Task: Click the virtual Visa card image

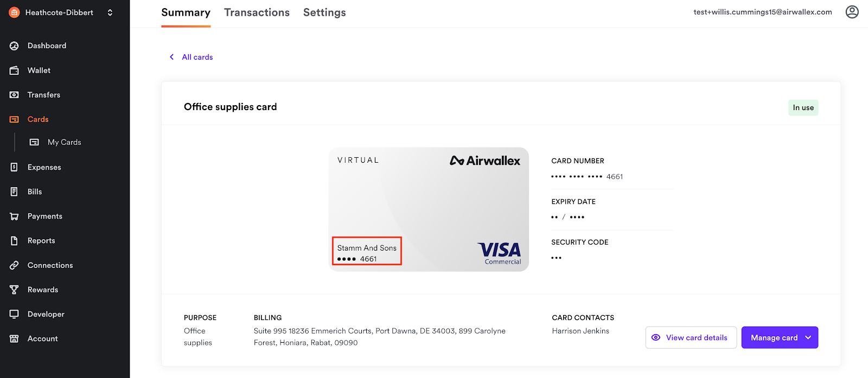Action: coord(429,209)
